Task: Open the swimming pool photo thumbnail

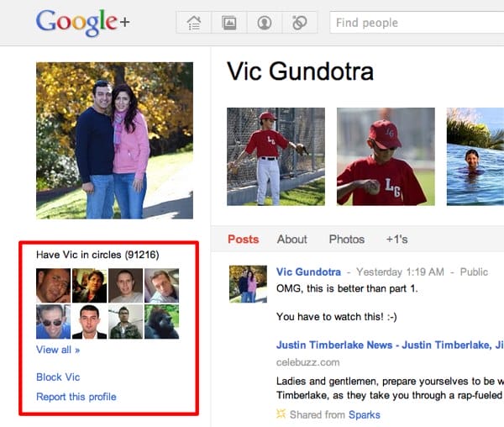Action: [x=475, y=156]
